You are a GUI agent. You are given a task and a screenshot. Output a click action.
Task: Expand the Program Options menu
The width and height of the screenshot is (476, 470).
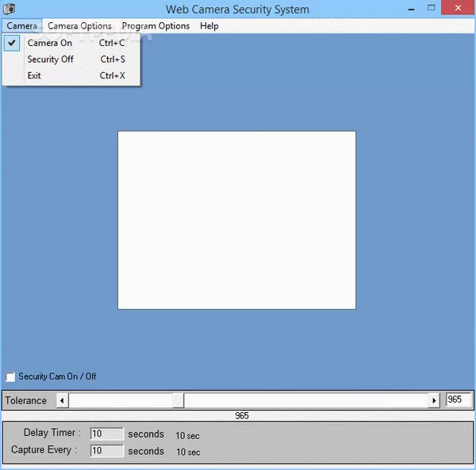pyautogui.click(x=155, y=26)
